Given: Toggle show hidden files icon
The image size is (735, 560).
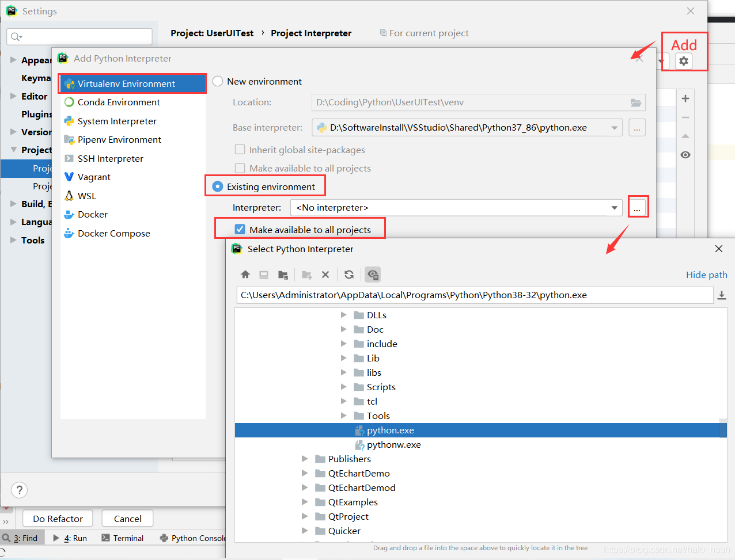Looking at the screenshot, I should 373,275.
